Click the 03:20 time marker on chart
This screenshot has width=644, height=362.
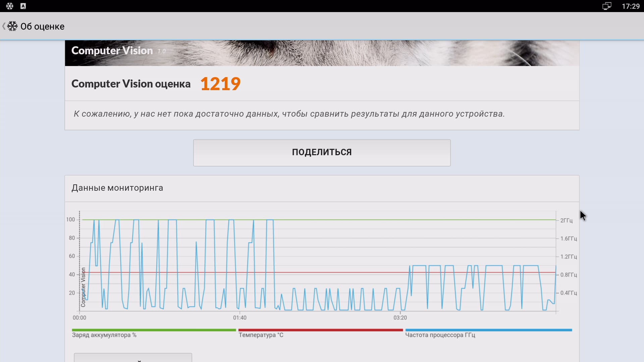(400, 317)
